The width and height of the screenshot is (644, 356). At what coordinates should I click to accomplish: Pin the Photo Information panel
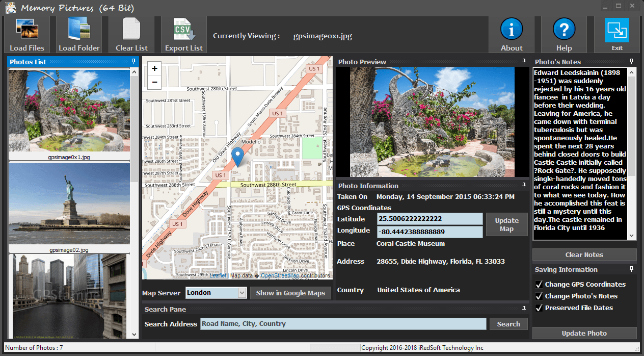[x=524, y=185]
